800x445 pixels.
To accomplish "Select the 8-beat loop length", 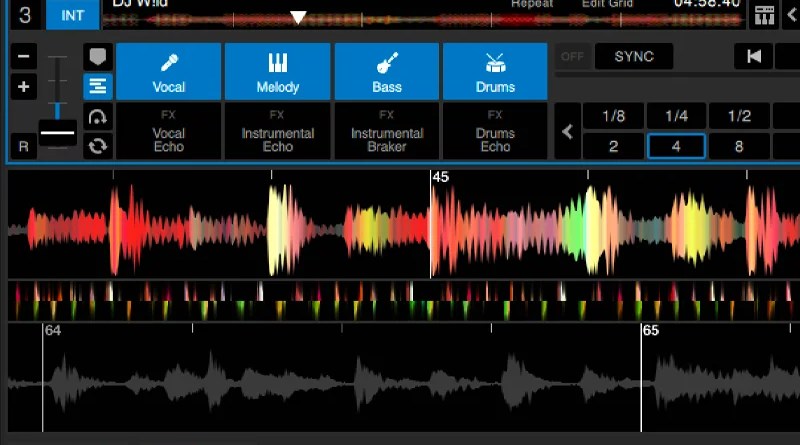I will coord(739,146).
